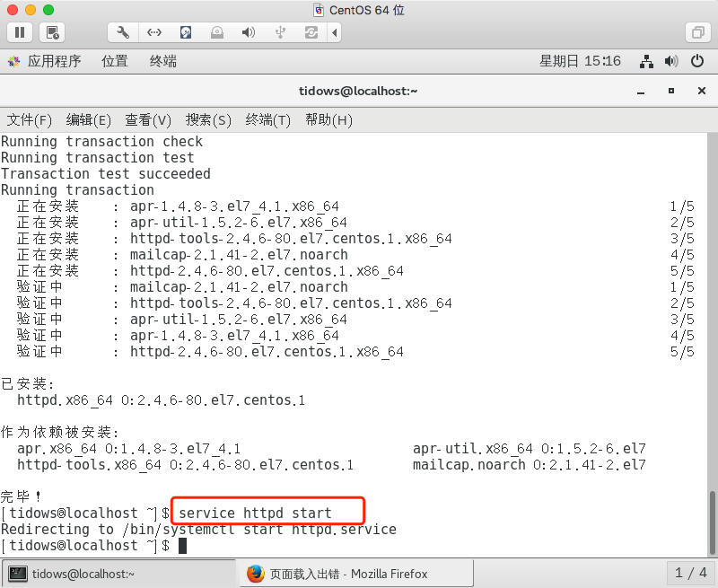Switch to tidows@localhost terminal taskbar item

click(x=118, y=574)
